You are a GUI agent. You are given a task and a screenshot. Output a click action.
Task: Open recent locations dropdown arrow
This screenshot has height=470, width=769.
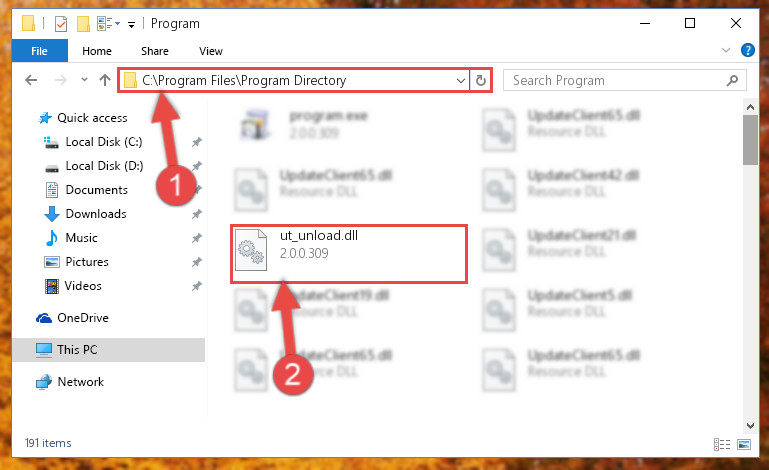84,80
